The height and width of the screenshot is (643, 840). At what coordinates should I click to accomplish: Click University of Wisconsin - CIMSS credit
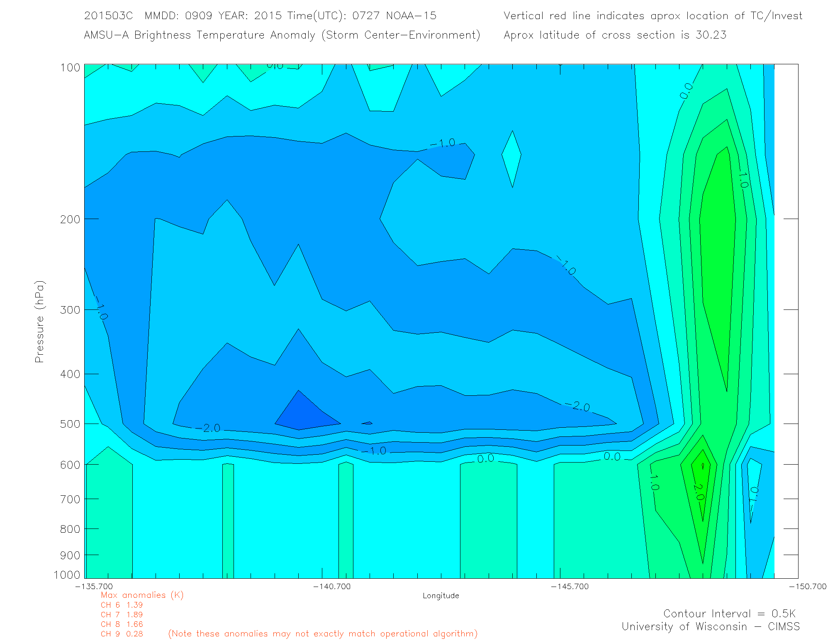pos(710,627)
